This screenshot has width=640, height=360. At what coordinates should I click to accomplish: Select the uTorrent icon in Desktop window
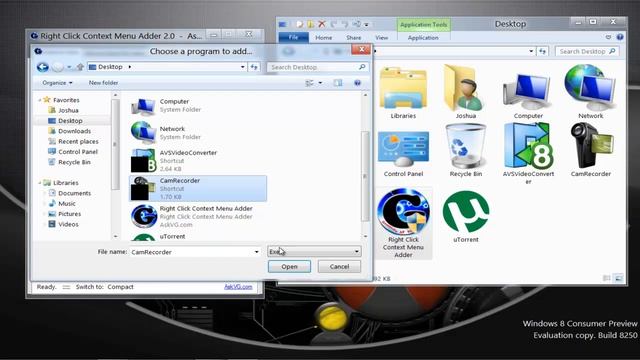(x=466, y=212)
